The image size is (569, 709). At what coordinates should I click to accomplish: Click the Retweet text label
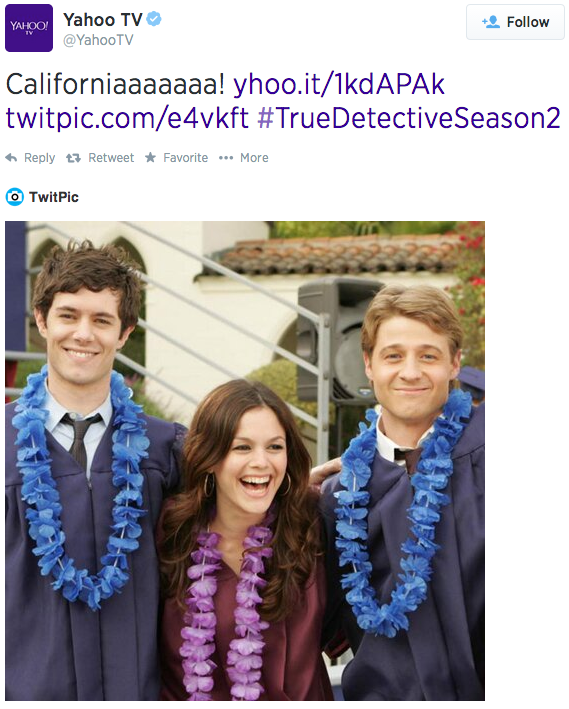coord(111,158)
